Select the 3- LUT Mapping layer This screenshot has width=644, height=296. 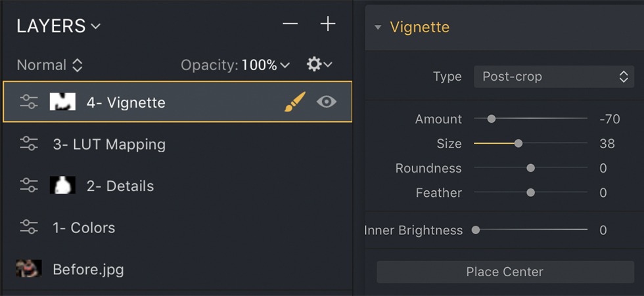(x=109, y=144)
